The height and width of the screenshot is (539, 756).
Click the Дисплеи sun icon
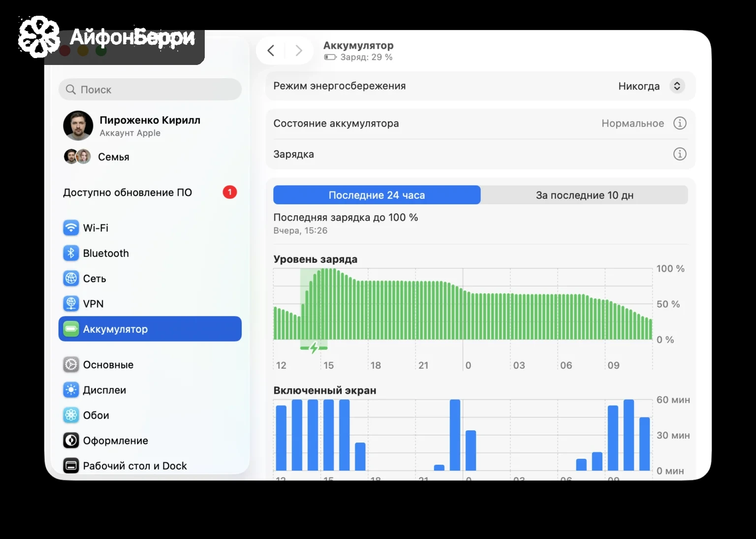71,390
